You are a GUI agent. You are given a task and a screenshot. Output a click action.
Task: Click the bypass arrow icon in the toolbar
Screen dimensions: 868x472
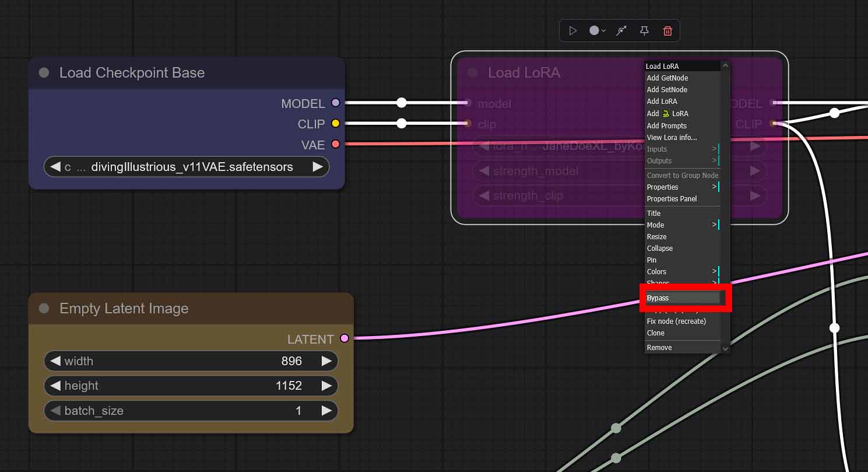tap(621, 30)
